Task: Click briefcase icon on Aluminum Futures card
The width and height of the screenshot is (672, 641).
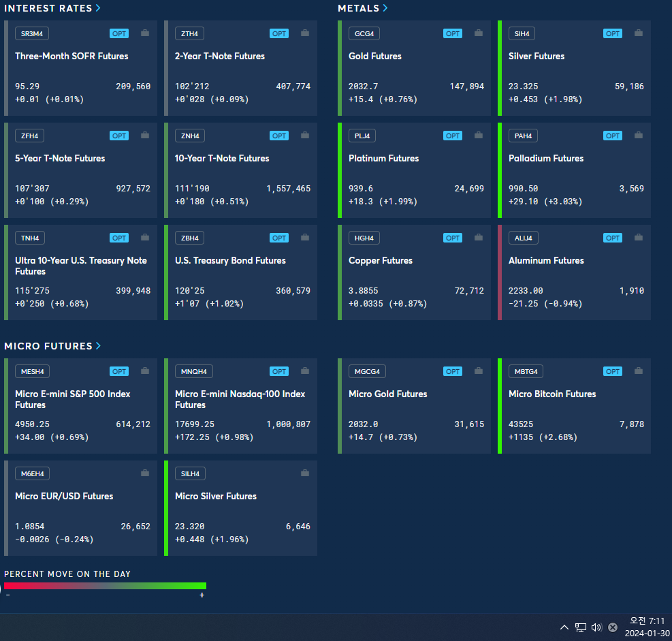Action: tap(638, 237)
